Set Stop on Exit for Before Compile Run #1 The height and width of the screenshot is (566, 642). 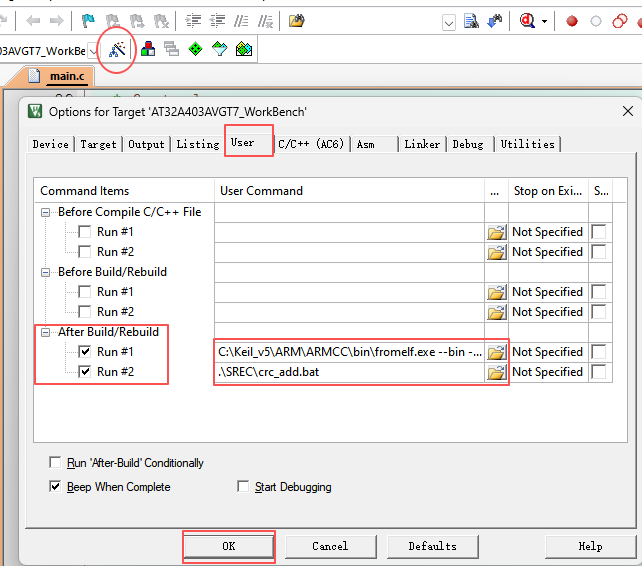coord(548,232)
